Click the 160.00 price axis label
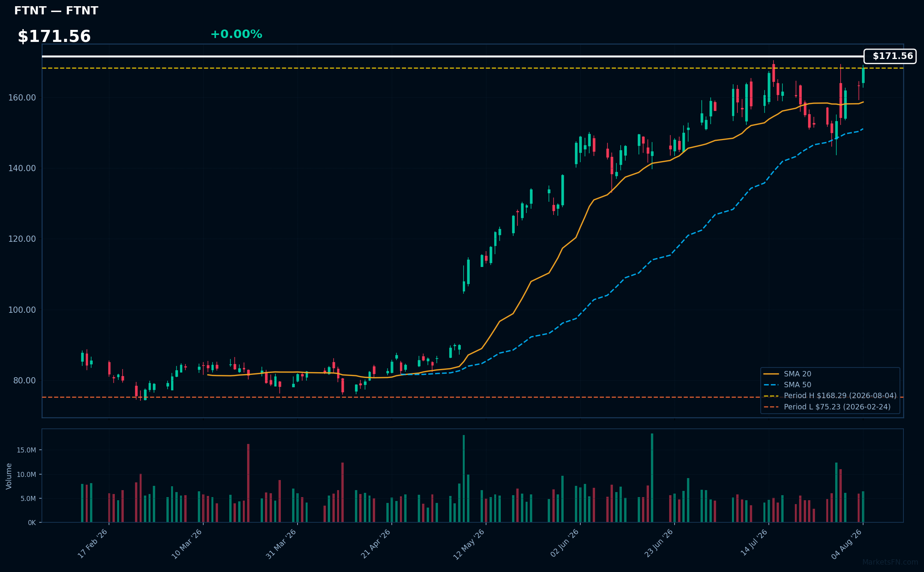This screenshot has width=924, height=572. tap(22, 97)
